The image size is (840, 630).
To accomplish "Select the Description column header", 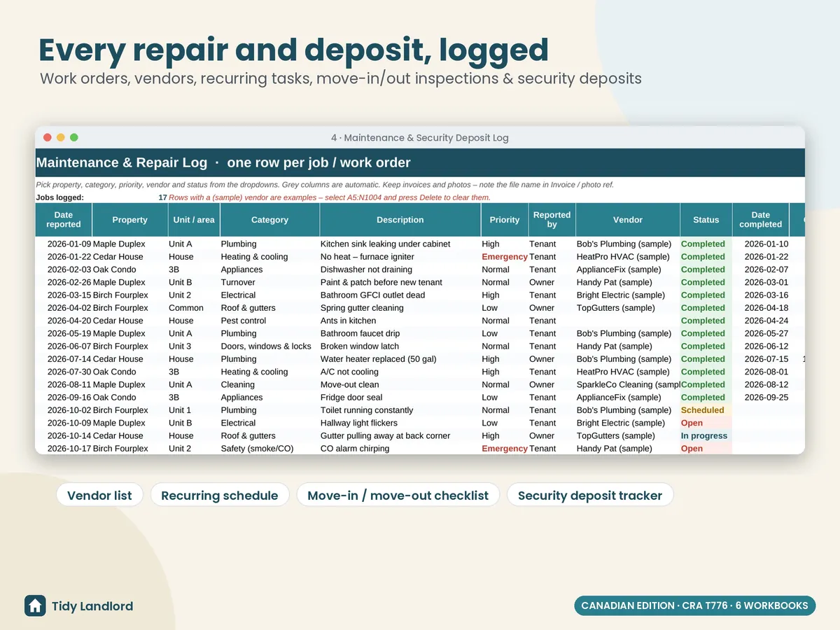I will 400,220.
